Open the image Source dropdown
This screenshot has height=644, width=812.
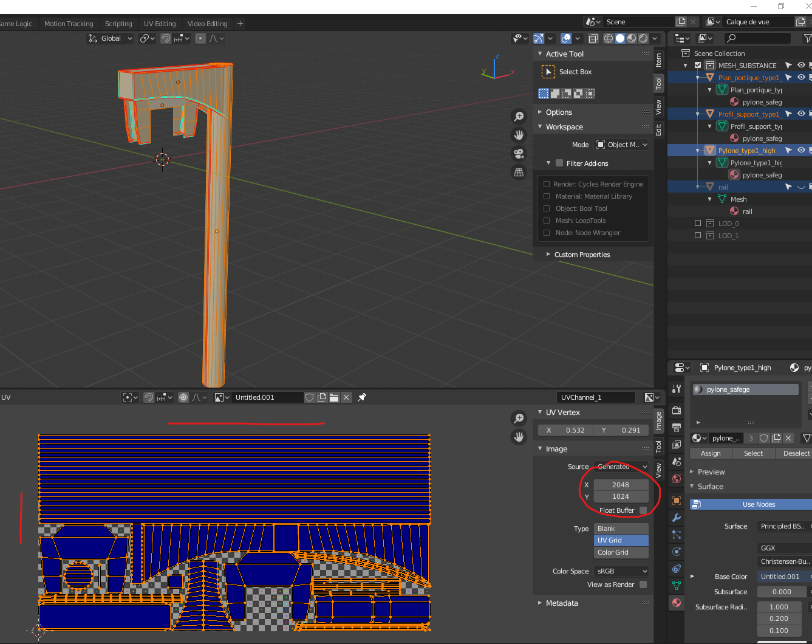tap(621, 467)
